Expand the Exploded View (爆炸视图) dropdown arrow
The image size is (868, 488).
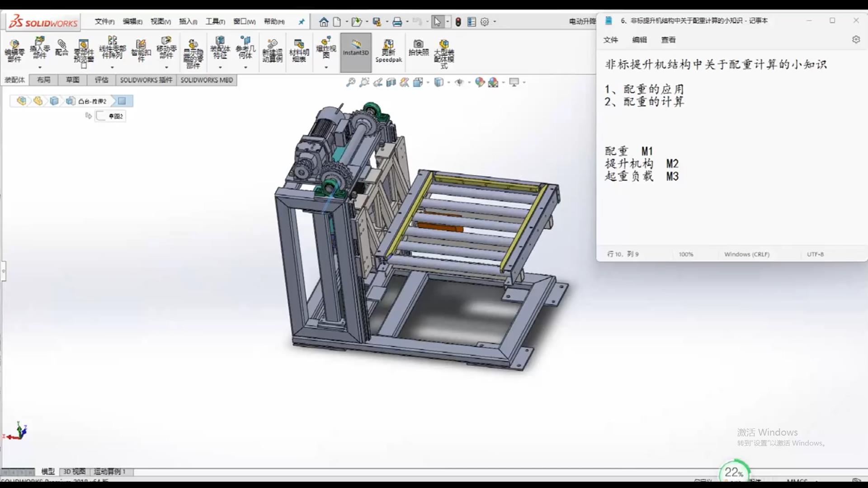[326, 67]
